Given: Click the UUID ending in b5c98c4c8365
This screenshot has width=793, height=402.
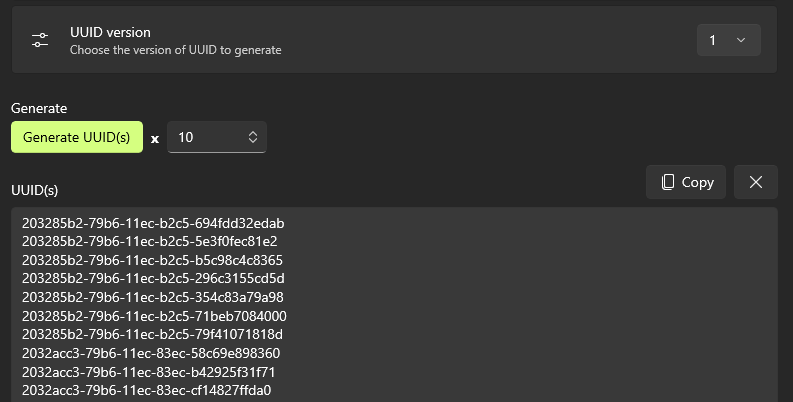Looking at the screenshot, I should [x=152, y=260].
